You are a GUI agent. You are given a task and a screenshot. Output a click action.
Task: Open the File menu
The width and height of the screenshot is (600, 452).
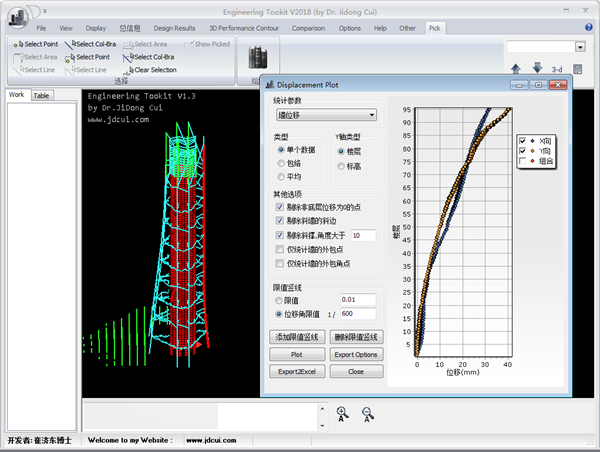point(41,28)
